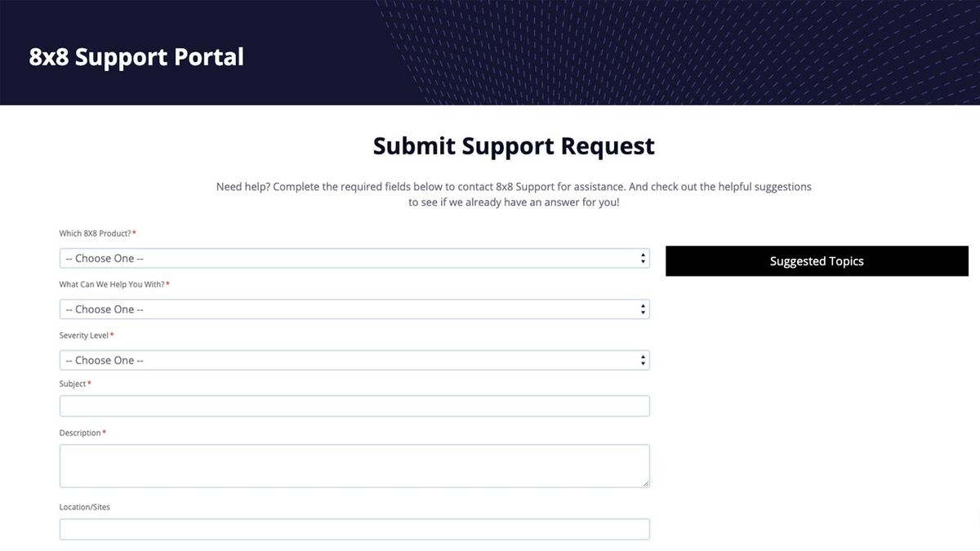Screen dimensions: 980x551
Task: Click the "Need help?" instruction paragraph
Action: 514,194
